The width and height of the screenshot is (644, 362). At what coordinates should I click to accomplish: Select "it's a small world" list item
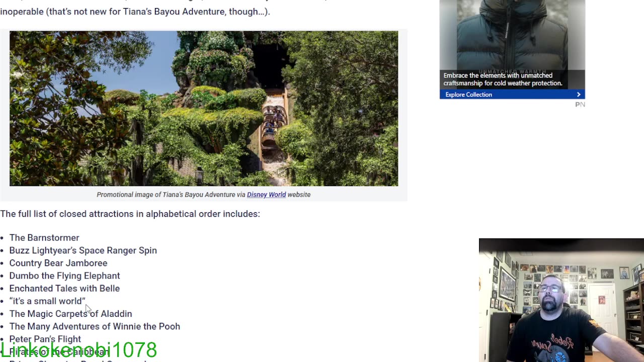pyautogui.click(x=47, y=301)
